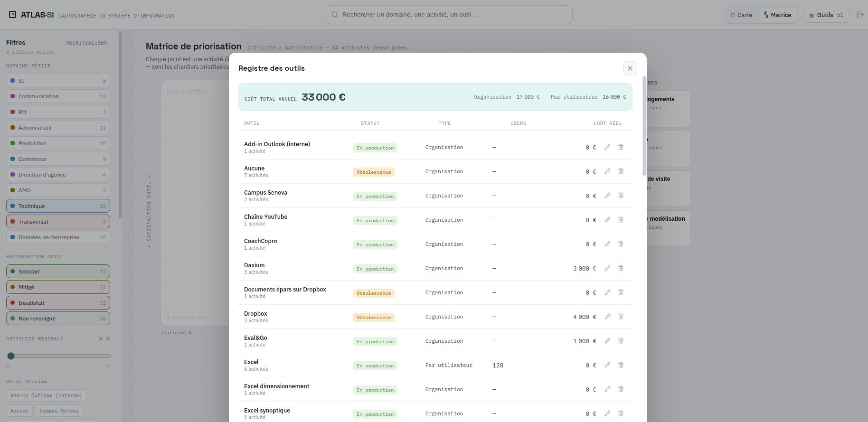Screen dimensions: 868x422
Task: Edit the Excel dimensionnement tool
Action: click(x=607, y=389)
